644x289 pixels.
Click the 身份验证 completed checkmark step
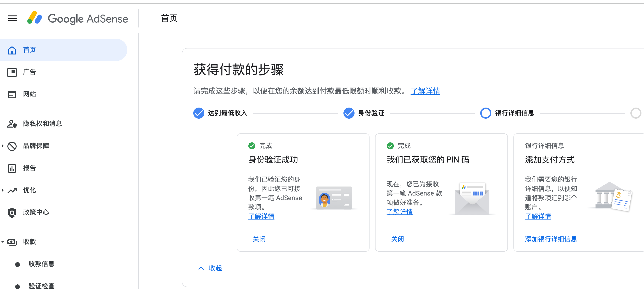tap(349, 113)
